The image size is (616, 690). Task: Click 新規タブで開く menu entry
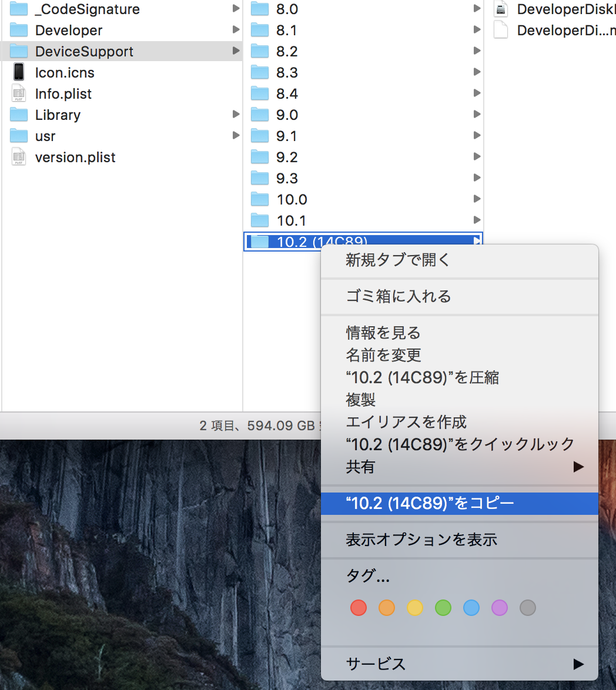pyautogui.click(x=397, y=260)
